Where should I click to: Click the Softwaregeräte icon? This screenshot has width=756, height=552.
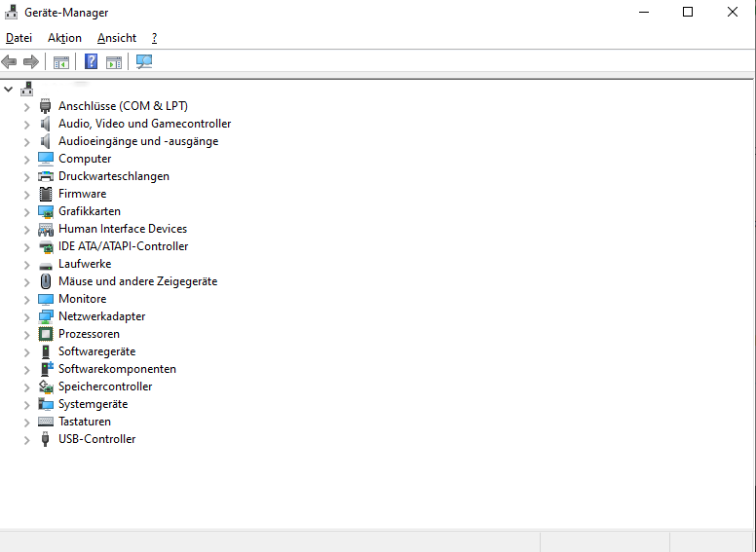pos(46,351)
